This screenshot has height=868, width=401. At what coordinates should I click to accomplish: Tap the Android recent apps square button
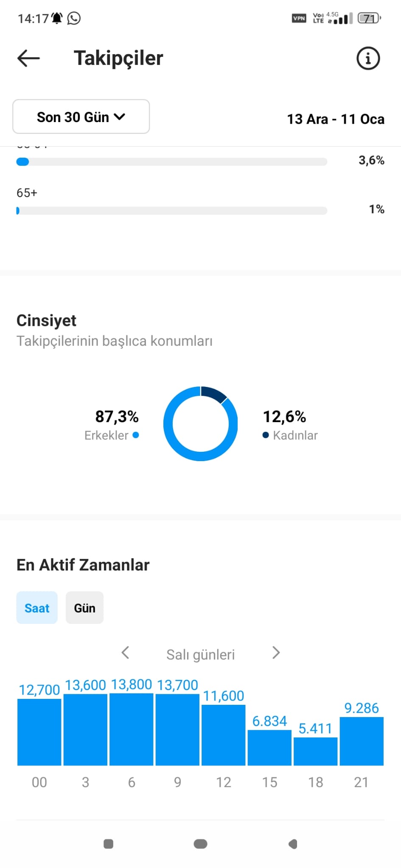pos(109,844)
